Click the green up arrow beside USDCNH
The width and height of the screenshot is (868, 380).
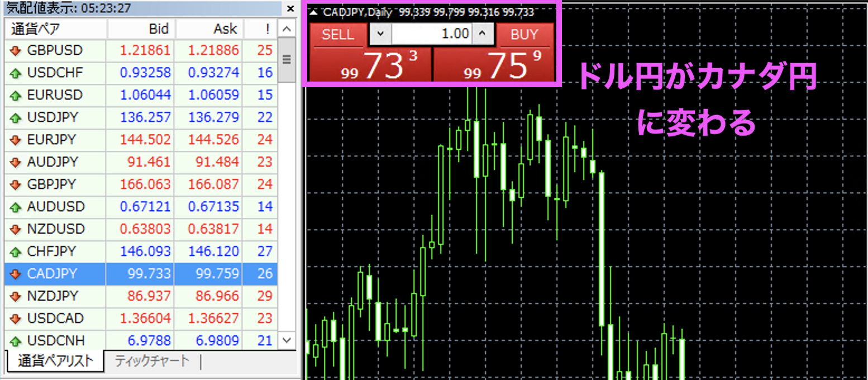coord(15,340)
